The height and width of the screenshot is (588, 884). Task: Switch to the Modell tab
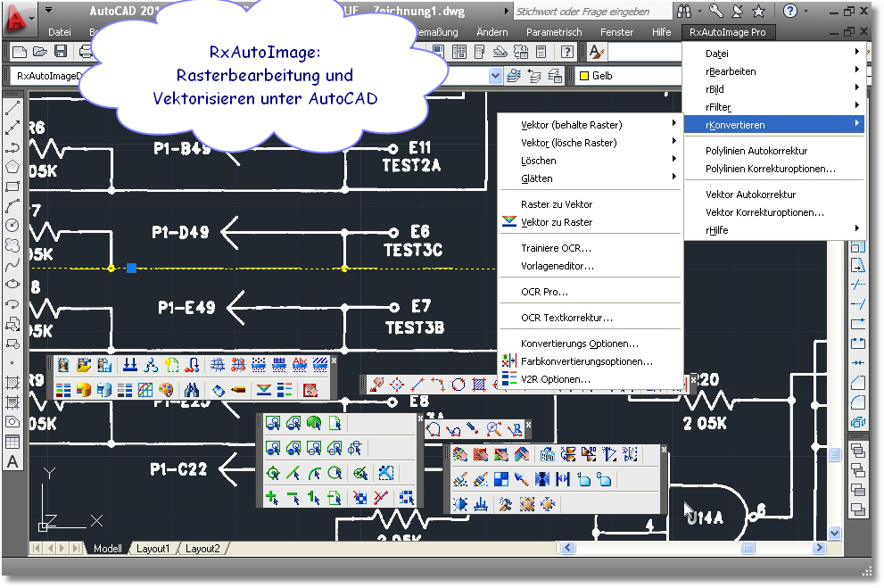[x=107, y=549]
